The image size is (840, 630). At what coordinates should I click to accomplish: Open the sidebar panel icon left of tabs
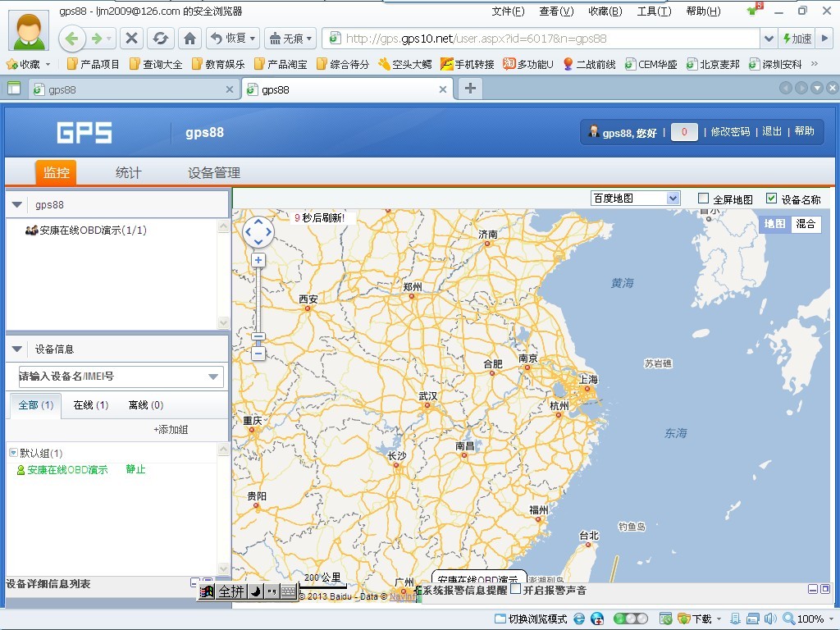14,89
